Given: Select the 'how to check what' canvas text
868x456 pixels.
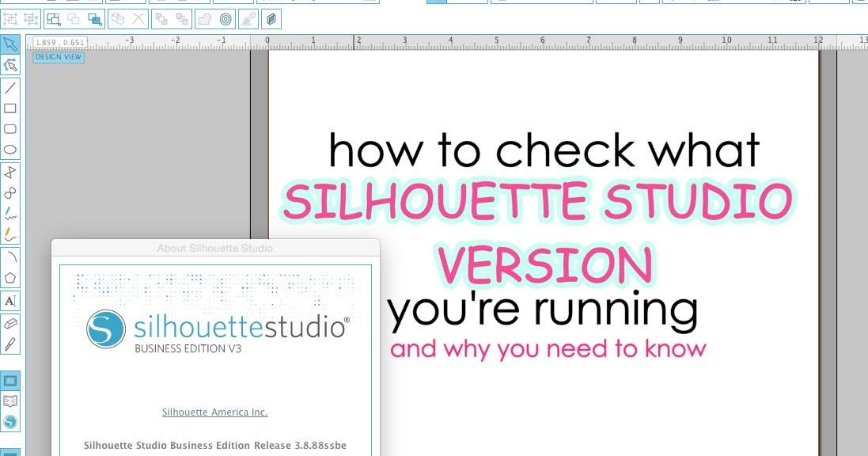Looking at the screenshot, I should tap(544, 150).
